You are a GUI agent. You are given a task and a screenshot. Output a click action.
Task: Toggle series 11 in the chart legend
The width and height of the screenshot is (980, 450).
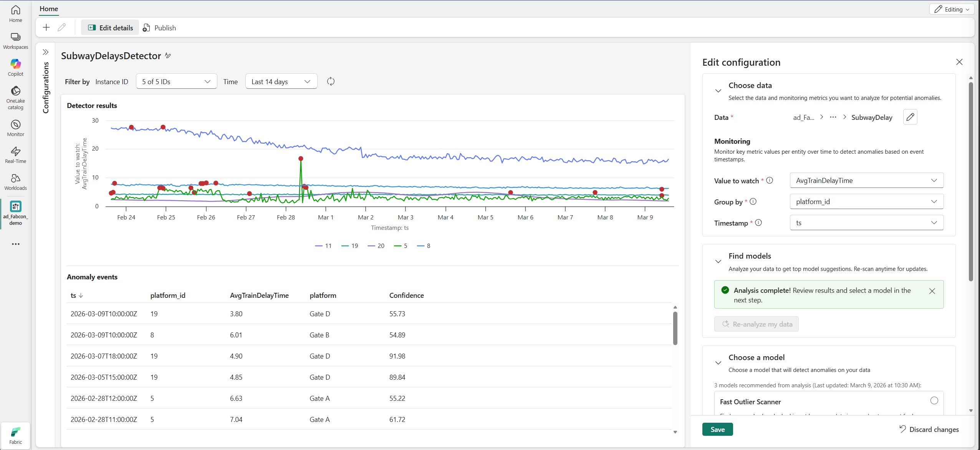(x=323, y=246)
